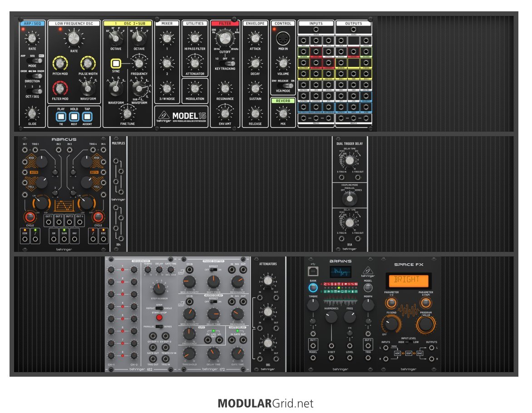Click the ARP/SEQ Rate knob

tap(32, 38)
